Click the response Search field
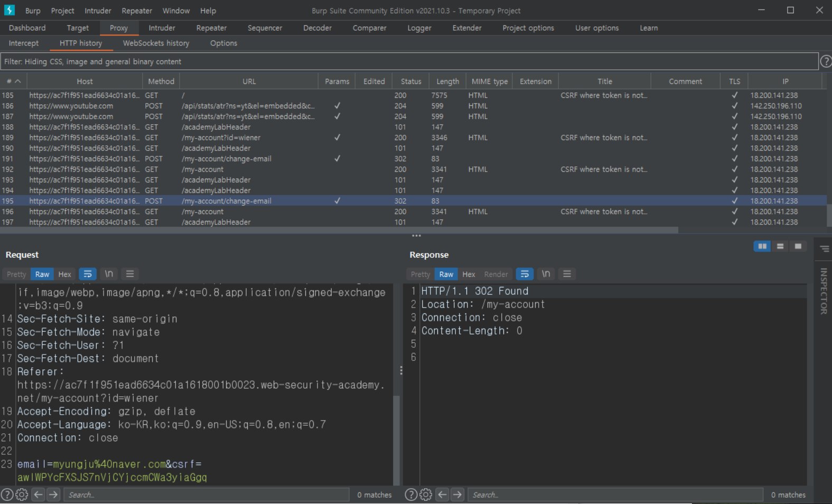 click(x=615, y=495)
